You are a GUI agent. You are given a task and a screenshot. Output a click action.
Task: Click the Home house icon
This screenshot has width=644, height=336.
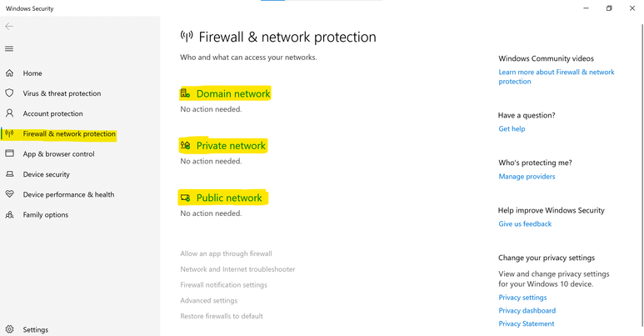9,73
